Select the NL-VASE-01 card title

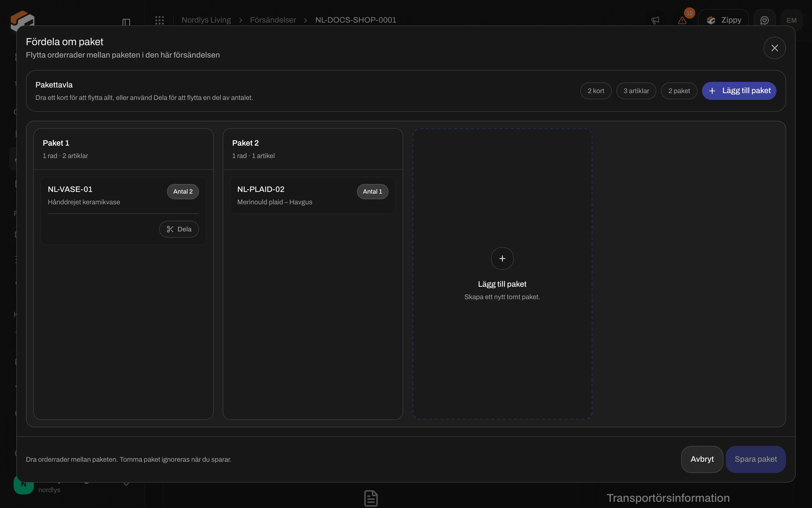(x=70, y=189)
